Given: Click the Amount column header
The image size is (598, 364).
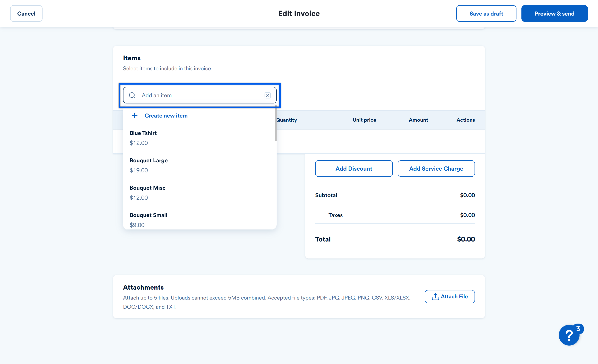Looking at the screenshot, I should pos(418,120).
